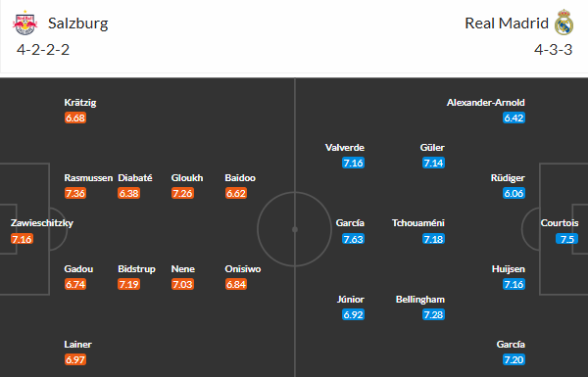Open Zawieschitzky goalkeeper profile
The height and width of the screenshot is (377, 588).
point(42,223)
